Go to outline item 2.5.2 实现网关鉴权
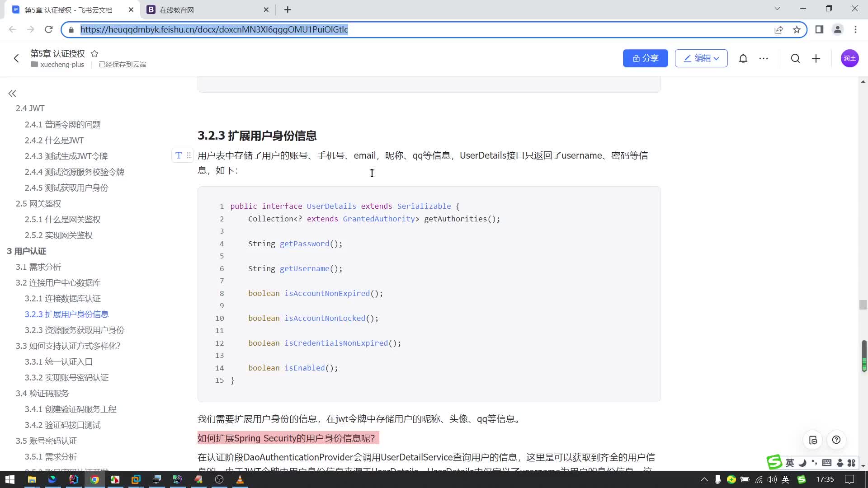868x488 pixels. [x=59, y=235]
